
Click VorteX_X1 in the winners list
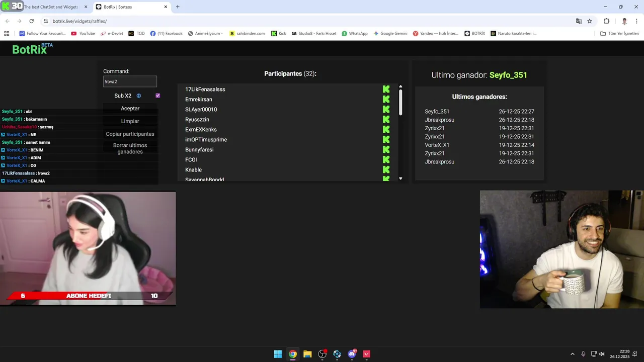tap(437, 145)
